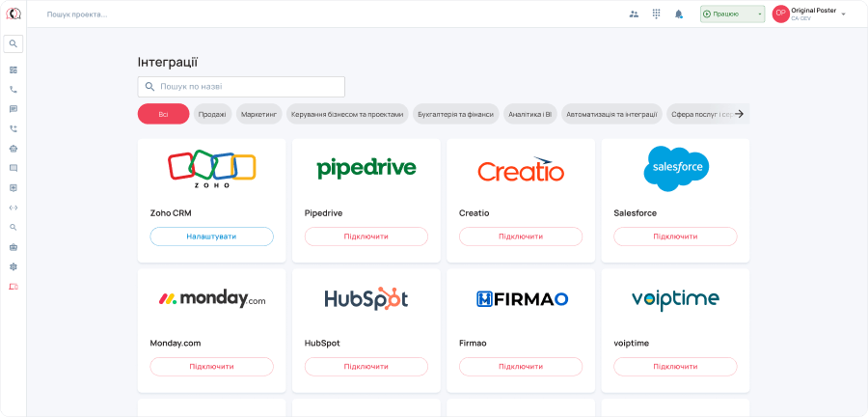Click the magnifier icon in the name search field
868x417 pixels.
point(149,87)
